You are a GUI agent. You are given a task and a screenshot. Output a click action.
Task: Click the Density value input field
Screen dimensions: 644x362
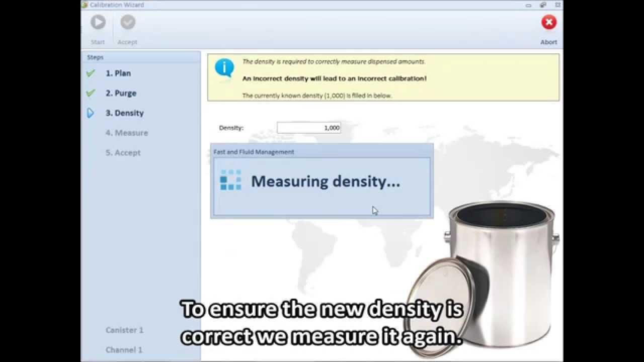tap(309, 128)
